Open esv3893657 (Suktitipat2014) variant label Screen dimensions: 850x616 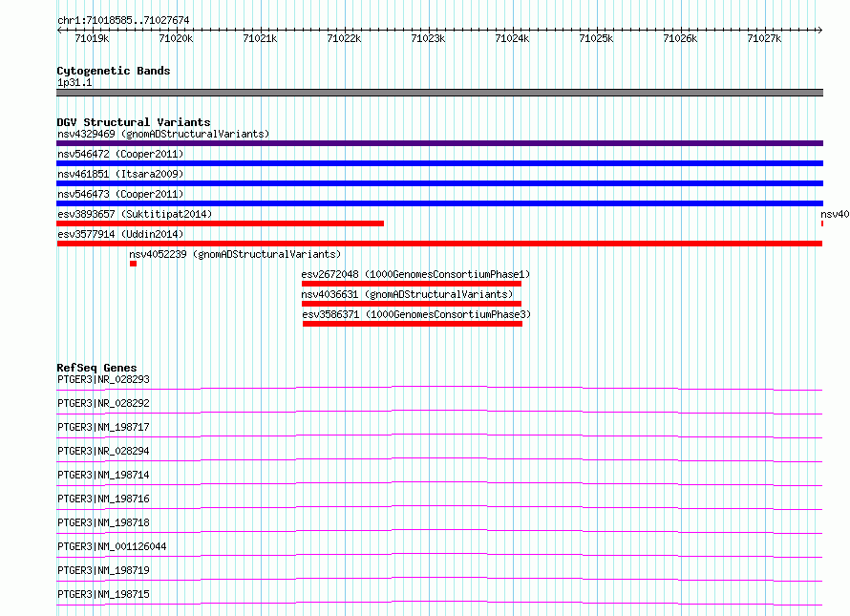click(135, 214)
